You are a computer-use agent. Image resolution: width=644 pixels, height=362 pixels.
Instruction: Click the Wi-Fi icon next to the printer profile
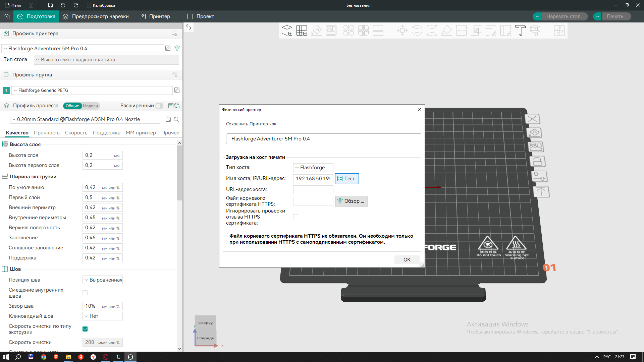pyautogui.click(x=177, y=48)
